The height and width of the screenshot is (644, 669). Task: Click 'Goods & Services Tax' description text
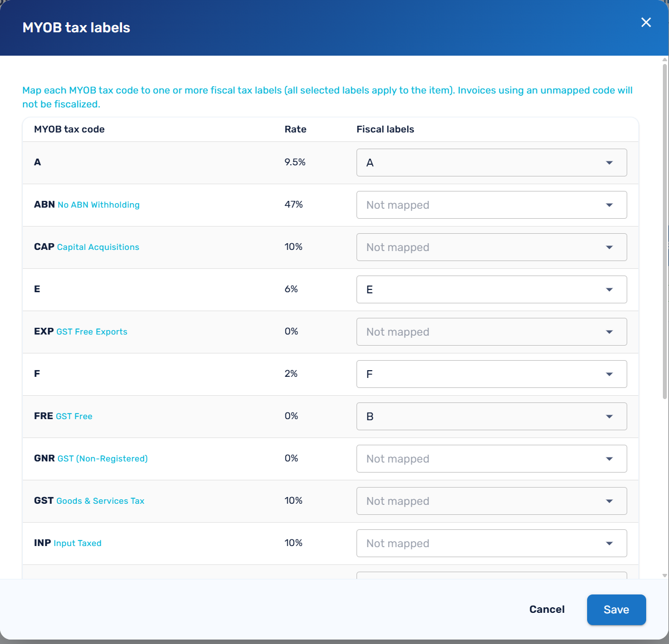point(100,501)
